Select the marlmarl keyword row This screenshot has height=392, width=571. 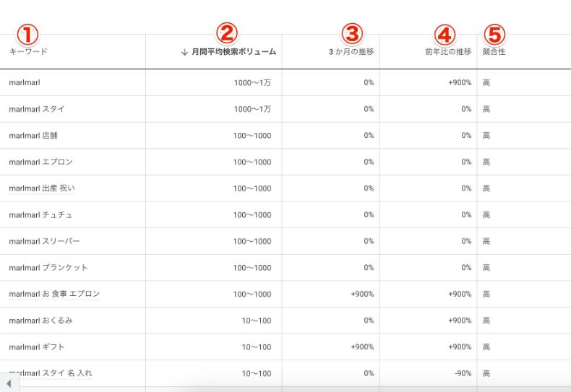(x=25, y=82)
